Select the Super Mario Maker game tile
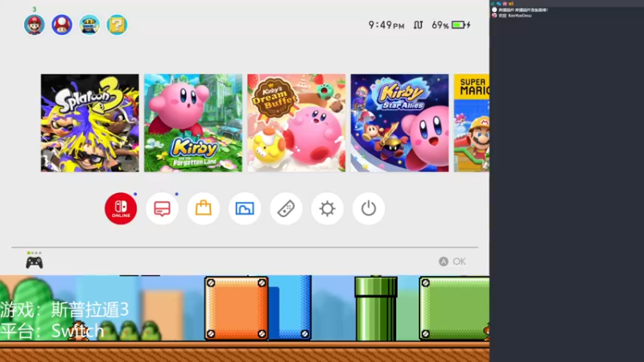644x362 pixels. [x=472, y=123]
